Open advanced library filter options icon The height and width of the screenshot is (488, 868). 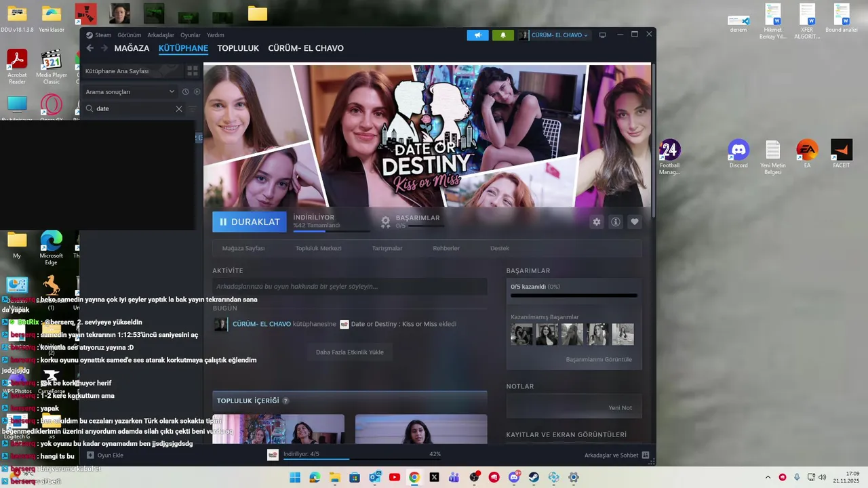(x=193, y=108)
